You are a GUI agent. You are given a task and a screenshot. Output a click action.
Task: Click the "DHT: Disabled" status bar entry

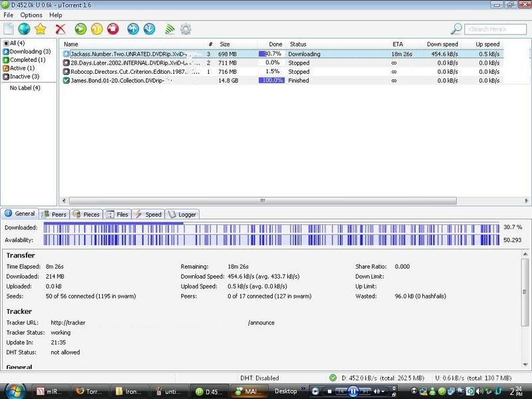[x=259, y=378]
